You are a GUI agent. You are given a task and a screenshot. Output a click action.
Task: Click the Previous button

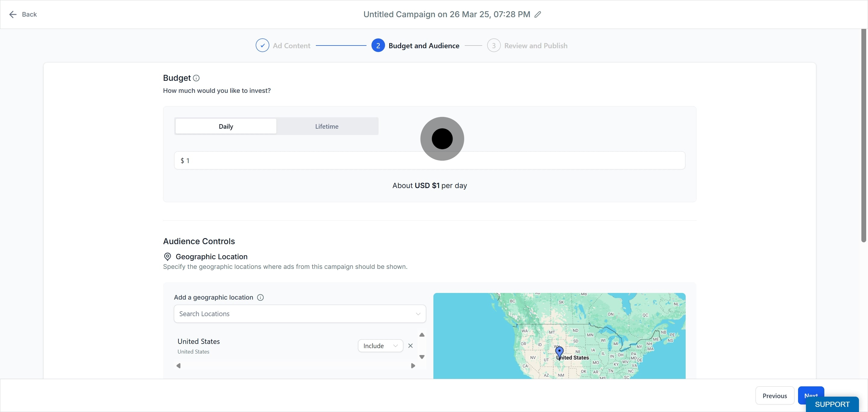774,396
